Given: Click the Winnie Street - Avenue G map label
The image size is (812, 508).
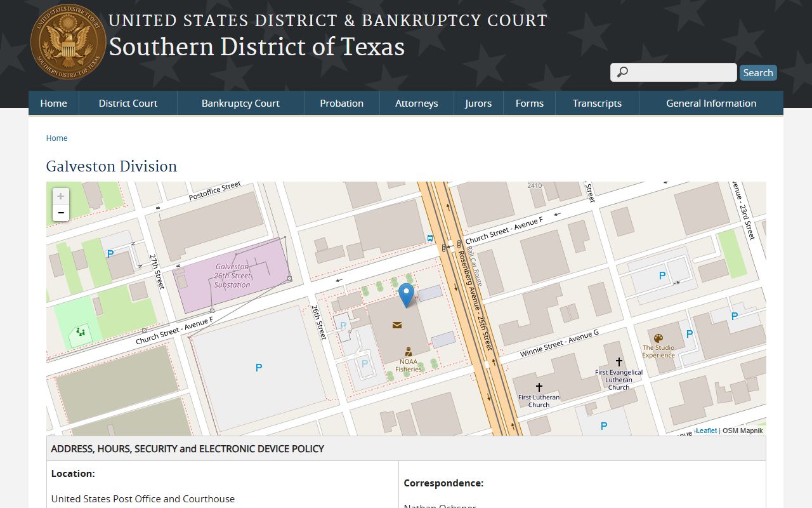Looking at the screenshot, I should point(560,344).
